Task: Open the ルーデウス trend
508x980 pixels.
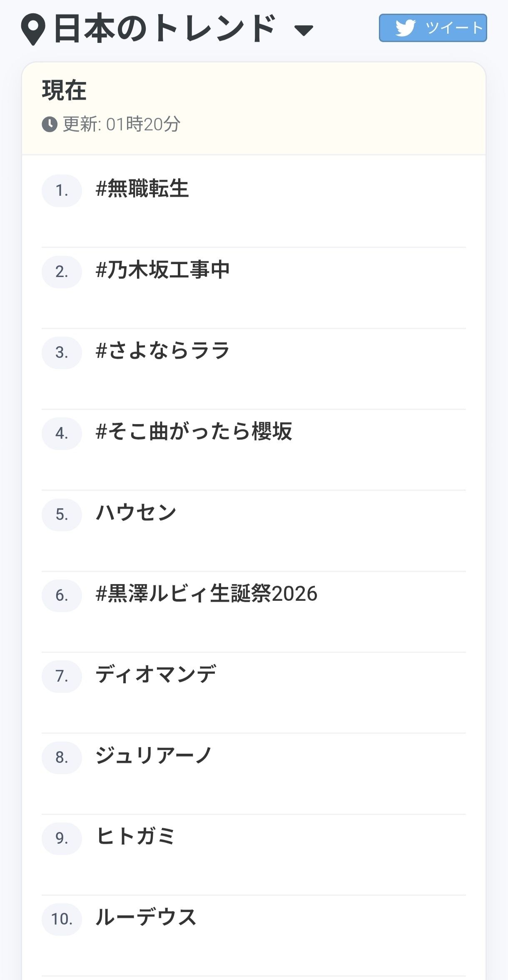Action: pos(146,917)
